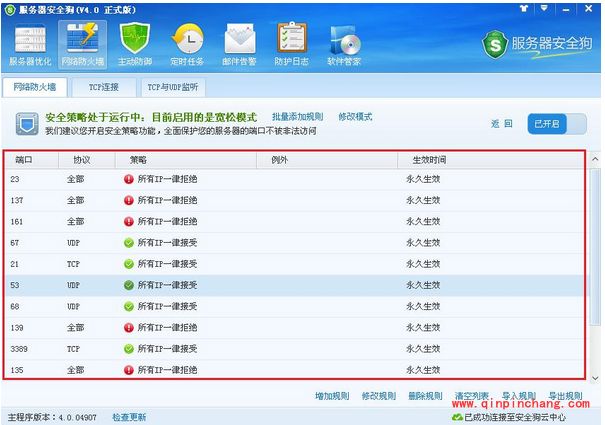
Task: Toggle the 已开启 security policy switch
Action: [x=557, y=124]
